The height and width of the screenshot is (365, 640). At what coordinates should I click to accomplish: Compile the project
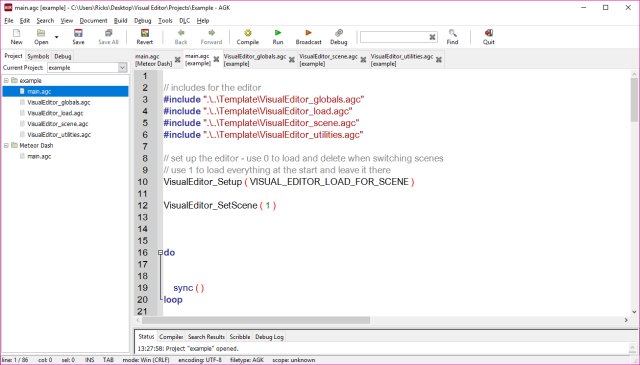click(x=248, y=36)
